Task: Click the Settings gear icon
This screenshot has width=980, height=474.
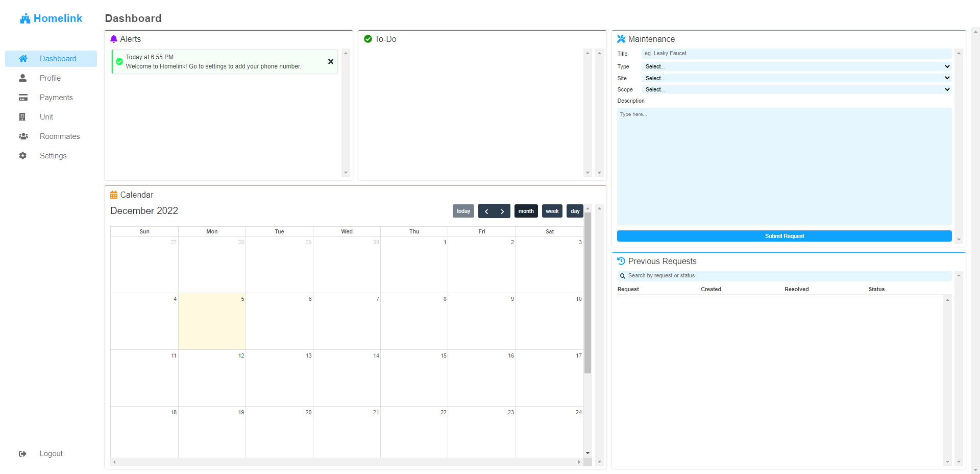Action: point(23,156)
